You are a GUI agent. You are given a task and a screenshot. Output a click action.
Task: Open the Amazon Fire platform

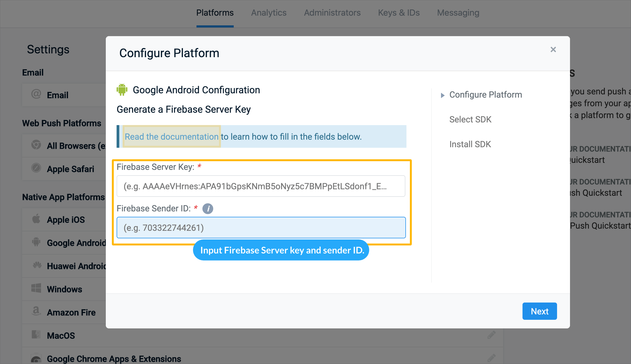pyautogui.click(x=64, y=312)
